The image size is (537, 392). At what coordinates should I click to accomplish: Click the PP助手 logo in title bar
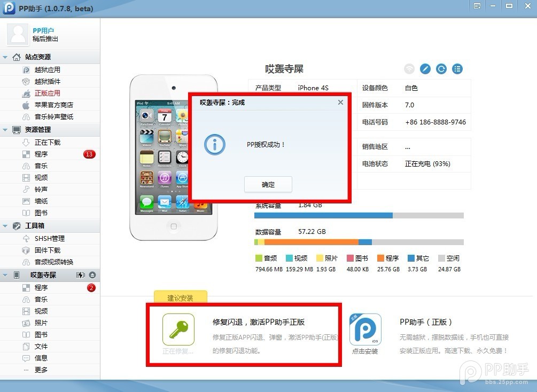click(x=9, y=8)
